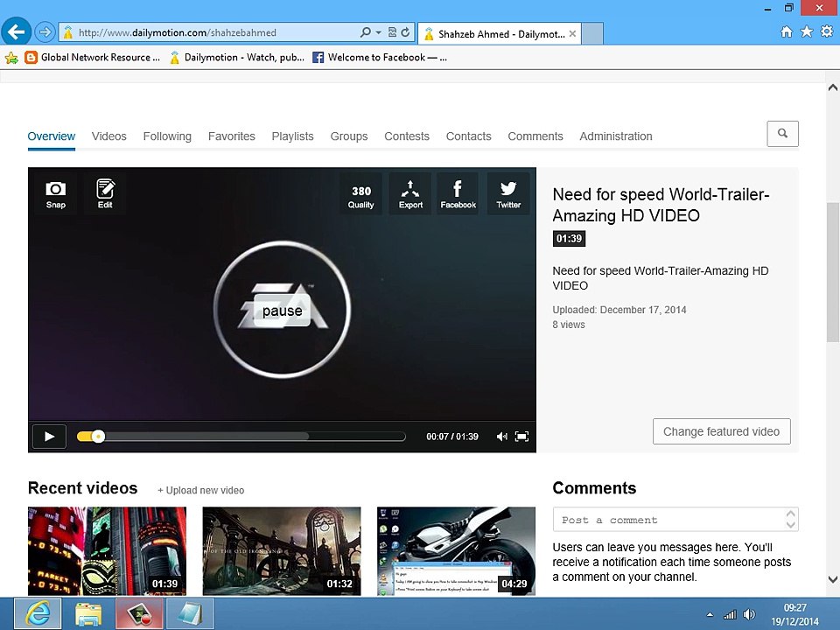Click the browser forward arrow
Image resolution: width=840 pixels, height=630 pixels.
[45, 32]
